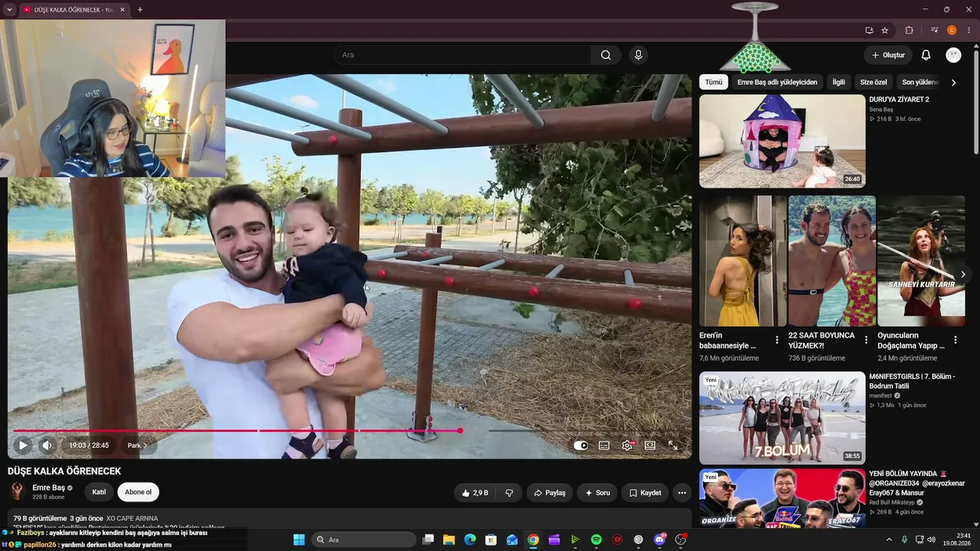The width and height of the screenshot is (980, 551).
Task: Show next shorts with the shelf arrow
Action: pos(962,274)
